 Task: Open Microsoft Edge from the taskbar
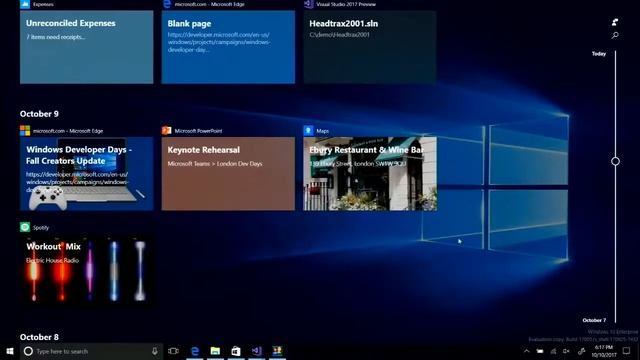coord(195,351)
